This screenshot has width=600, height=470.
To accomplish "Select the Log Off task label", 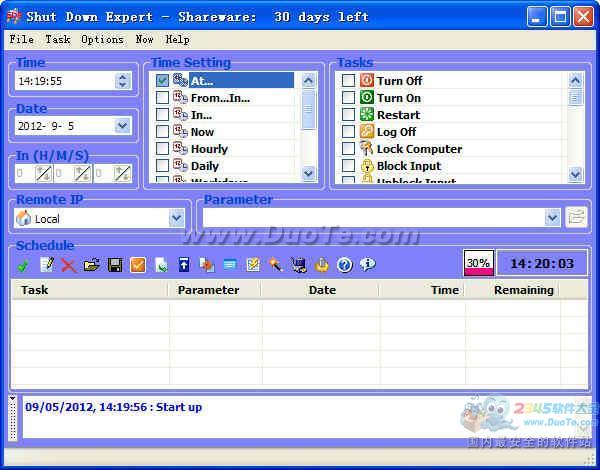I will click(x=396, y=132).
